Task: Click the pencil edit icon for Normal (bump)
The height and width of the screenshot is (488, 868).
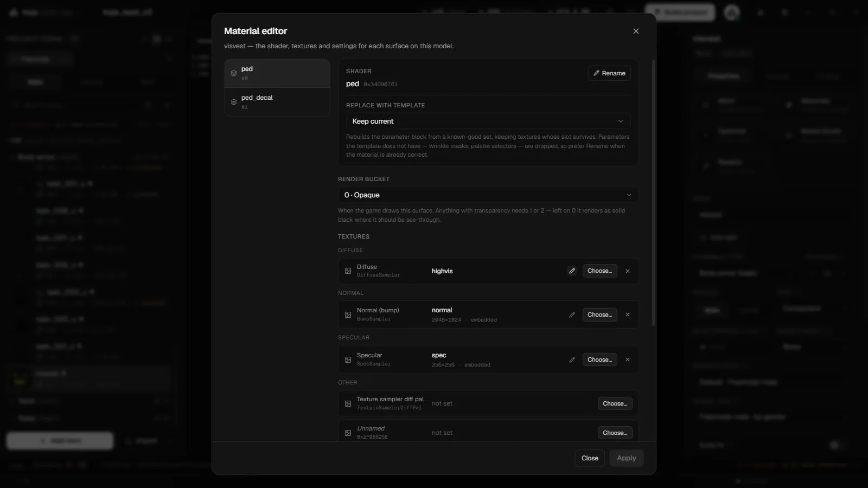Action: [x=572, y=314]
